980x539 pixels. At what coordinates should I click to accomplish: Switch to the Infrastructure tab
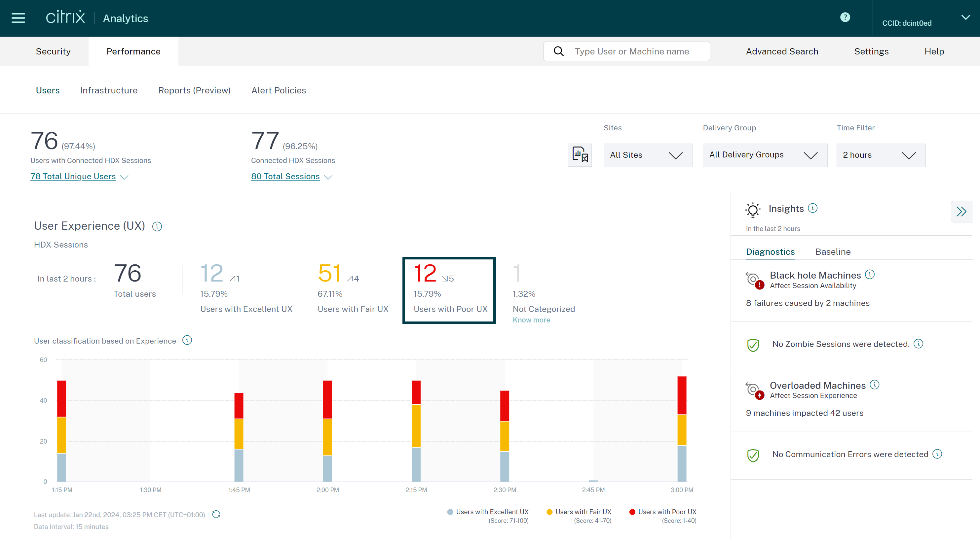[x=109, y=90]
